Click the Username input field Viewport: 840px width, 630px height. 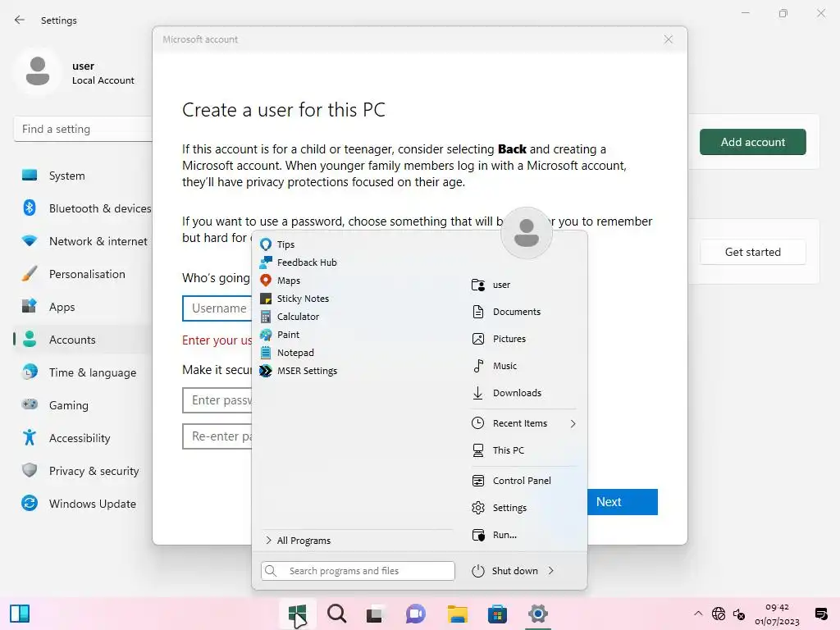coord(217,308)
